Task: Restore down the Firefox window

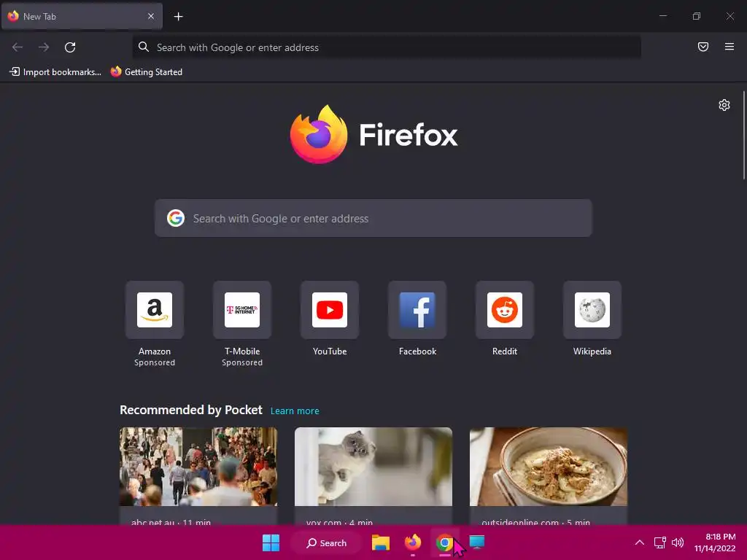Action: click(x=697, y=16)
